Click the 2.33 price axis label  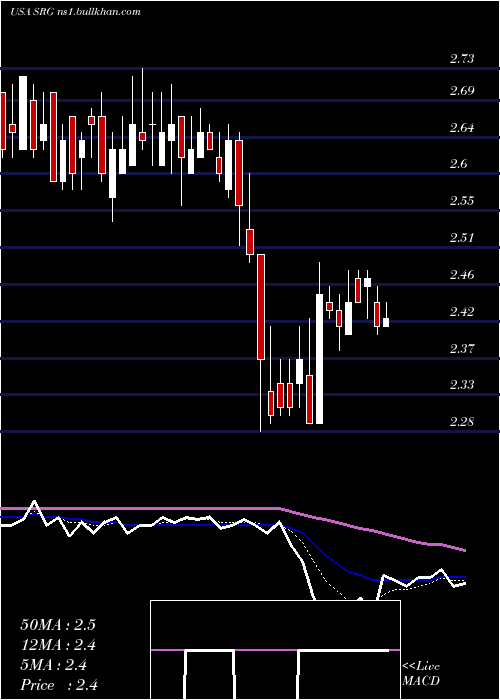[x=462, y=384]
